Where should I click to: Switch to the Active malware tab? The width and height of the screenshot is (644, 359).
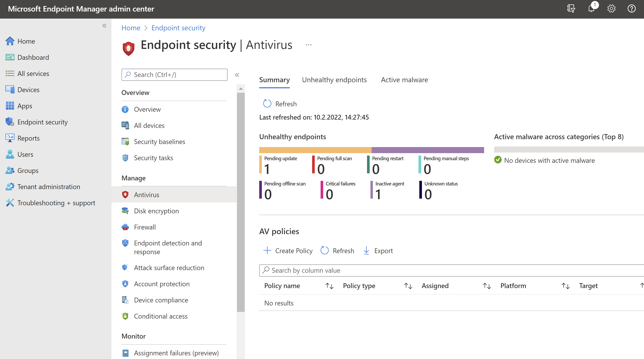(x=404, y=80)
